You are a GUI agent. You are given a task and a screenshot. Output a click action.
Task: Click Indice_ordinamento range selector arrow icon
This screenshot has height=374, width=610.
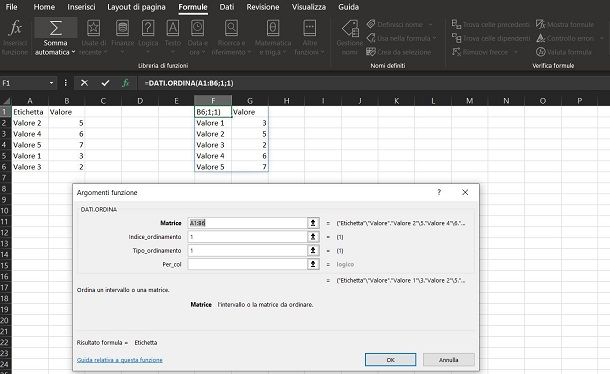313,237
